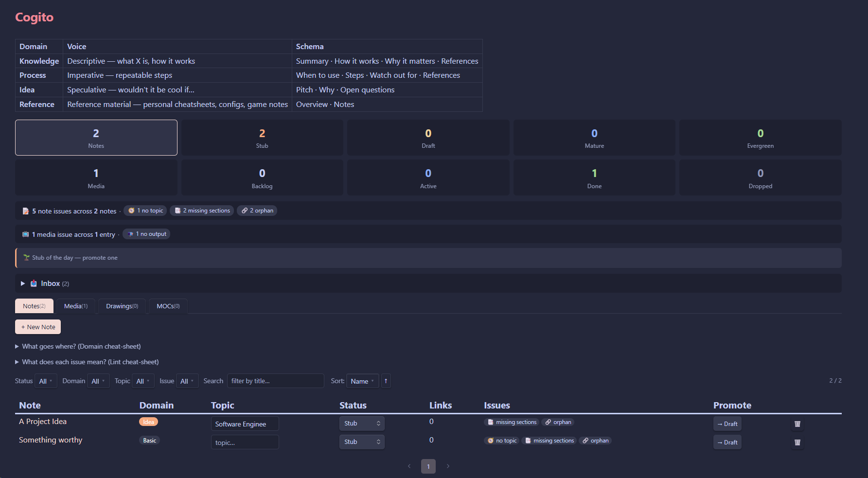Click missing sections tag on A Project Idea
This screenshot has height=478, width=868.
click(x=512, y=422)
